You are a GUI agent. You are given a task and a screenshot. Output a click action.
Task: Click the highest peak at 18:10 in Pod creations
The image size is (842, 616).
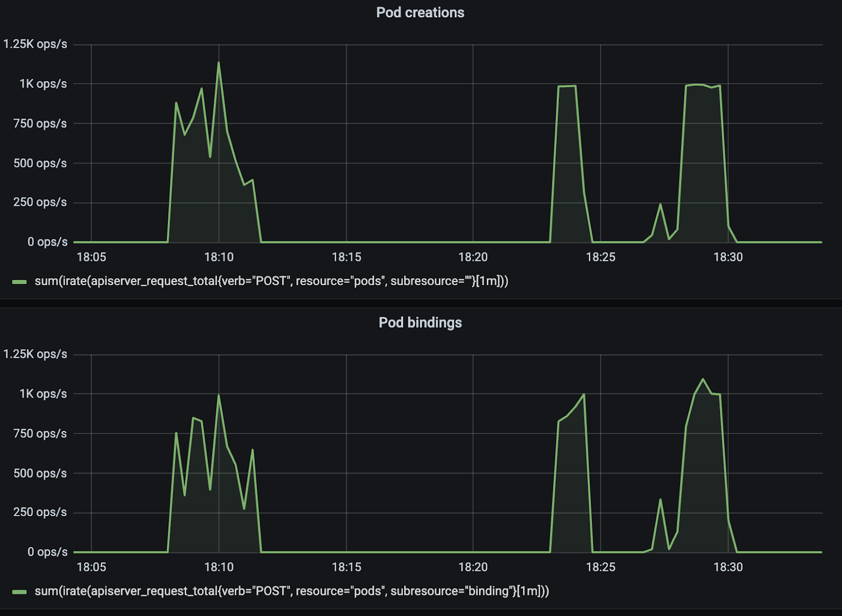[218, 63]
